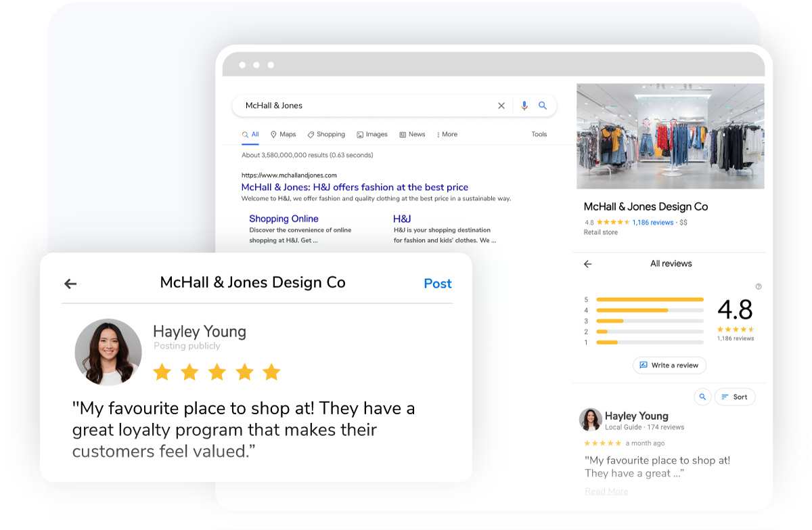Click Write a review button
Viewport: 812px width, 530px height.
pos(669,365)
